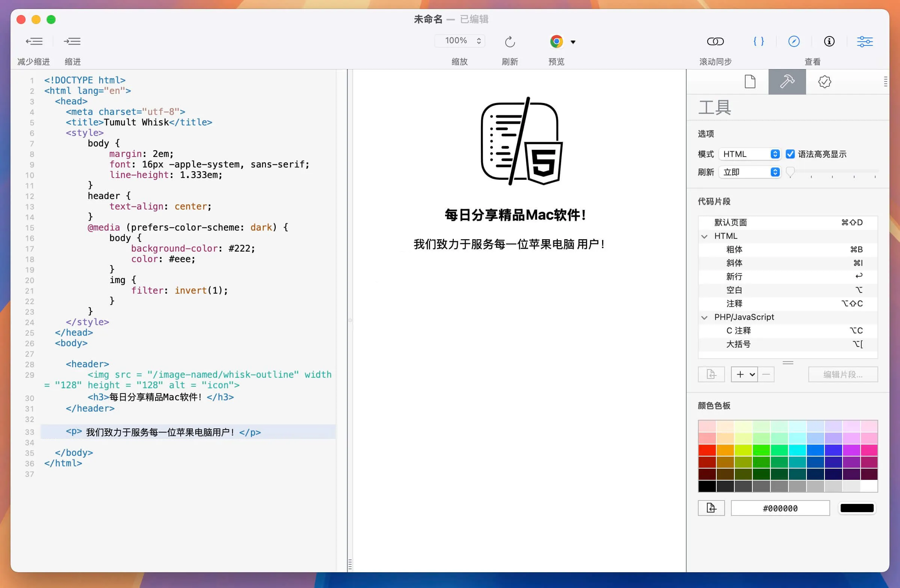Click the #000000 hex color field
The image size is (900, 588).
pyautogui.click(x=780, y=508)
